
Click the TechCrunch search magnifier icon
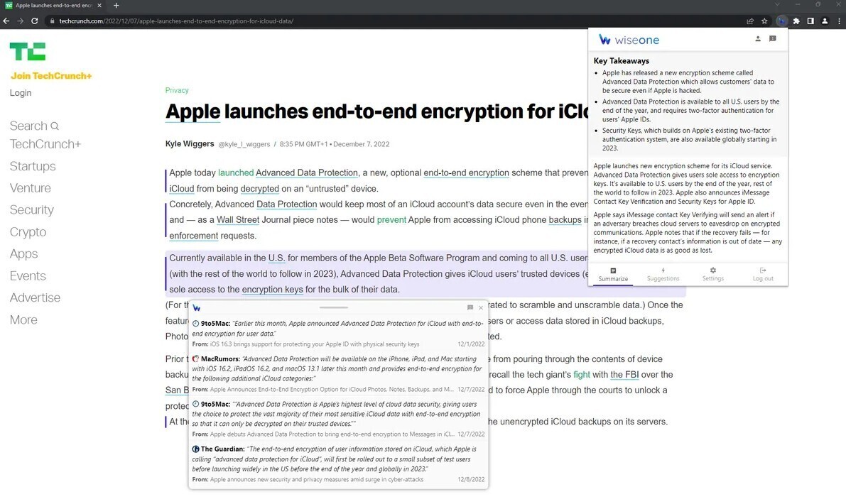[55, 126]
